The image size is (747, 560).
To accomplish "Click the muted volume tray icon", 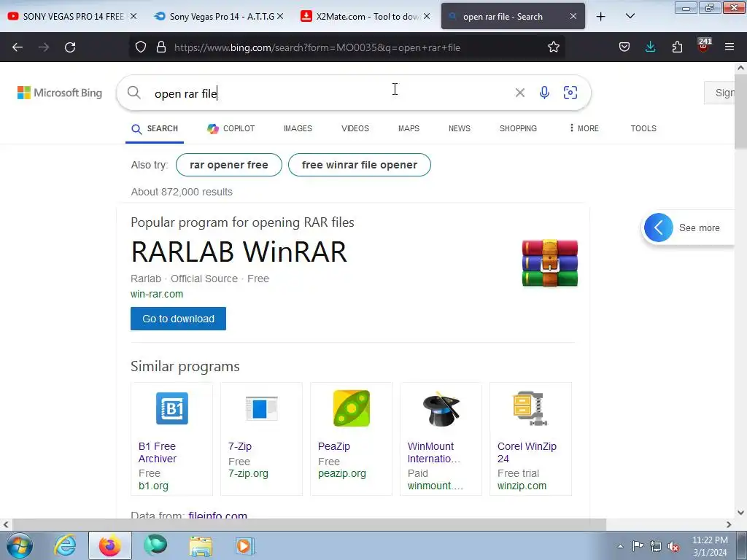I will pyautogui.click(x=673, y=547).
